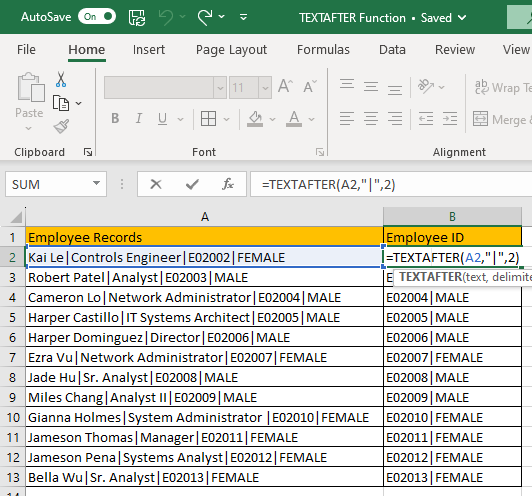Open the underline style dropdown arrow
This screenshot has width=532, height=496.
[180, 119]
